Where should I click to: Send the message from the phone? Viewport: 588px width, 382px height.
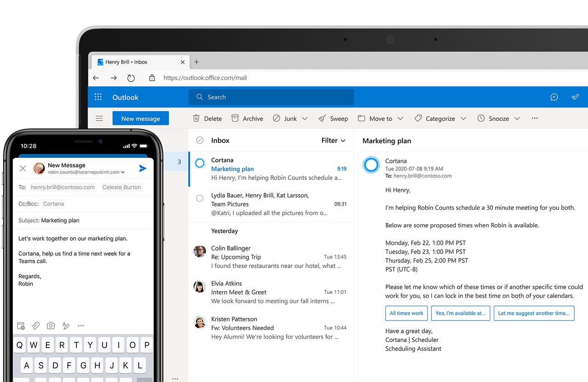click(x=142, y=168)
